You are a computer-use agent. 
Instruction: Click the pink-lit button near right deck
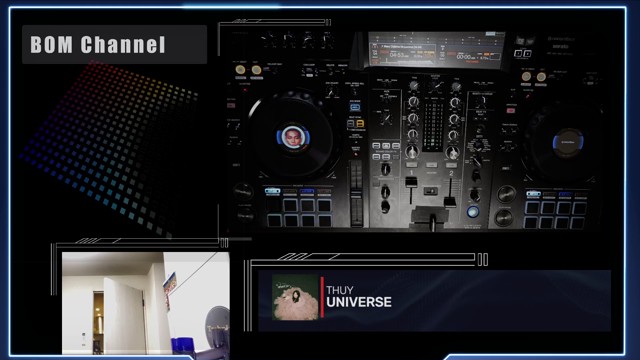[x=510, y=111]
